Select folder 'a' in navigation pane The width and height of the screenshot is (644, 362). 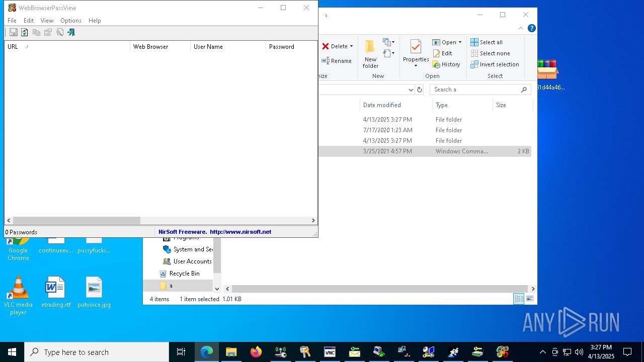(x=178, y=286)
